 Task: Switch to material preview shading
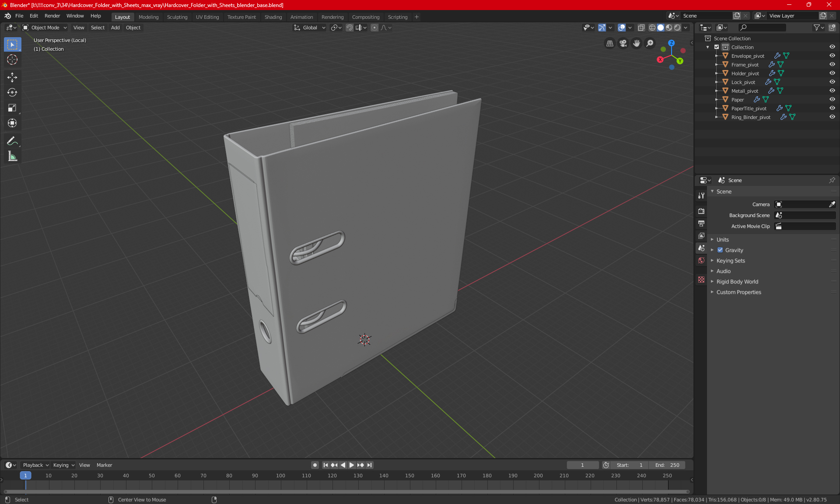[x=669, y=28]
